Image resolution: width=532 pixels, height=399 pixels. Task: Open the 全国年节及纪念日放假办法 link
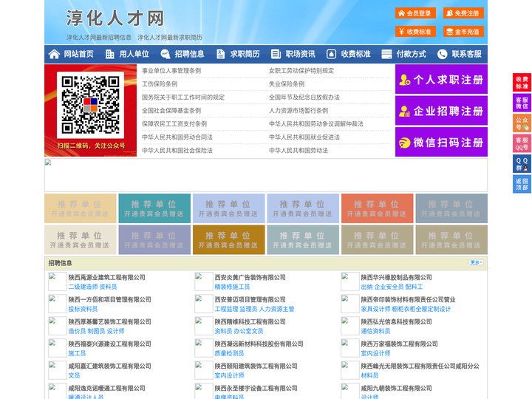coord(304,97)
